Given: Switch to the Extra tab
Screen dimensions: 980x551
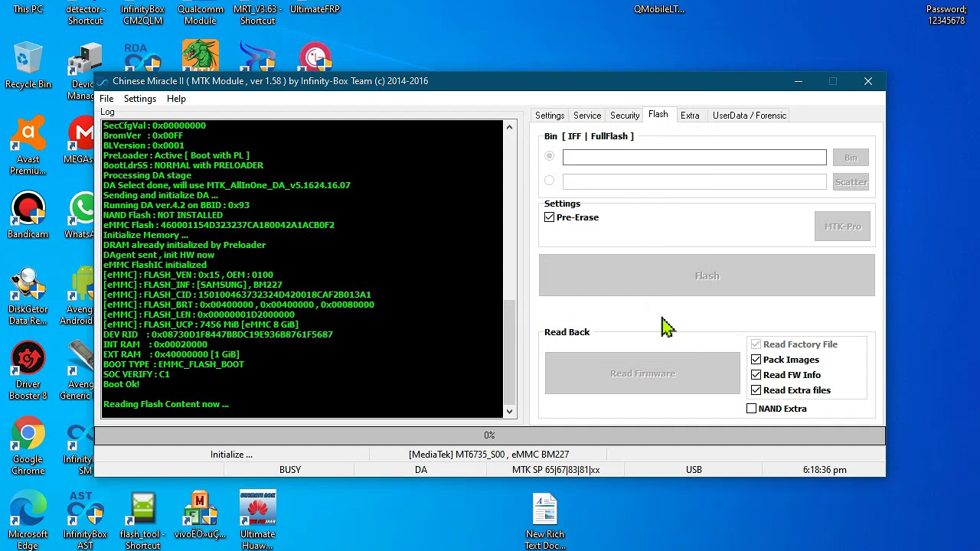Looking at the screenshot, I should point(690,116).
